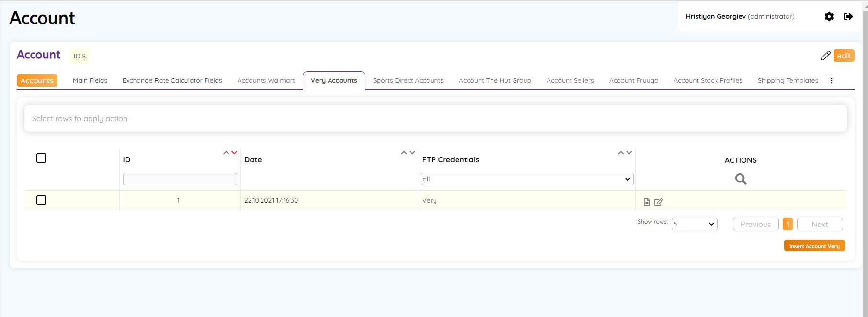This screenshot has width=868, height=317.
Task: Open Account The Hut Group tab
Action: click(x=495, y=80)
